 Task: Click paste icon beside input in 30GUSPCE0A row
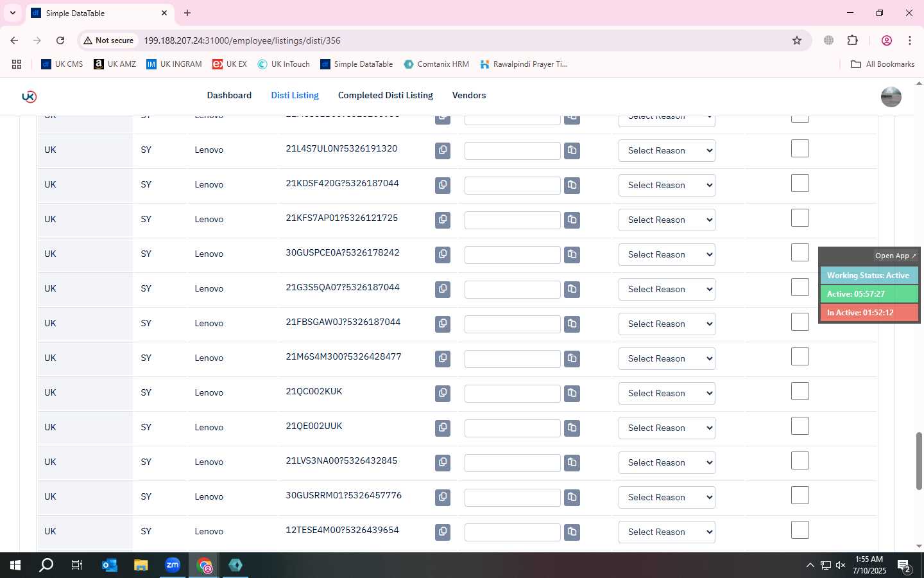(572, 254)
